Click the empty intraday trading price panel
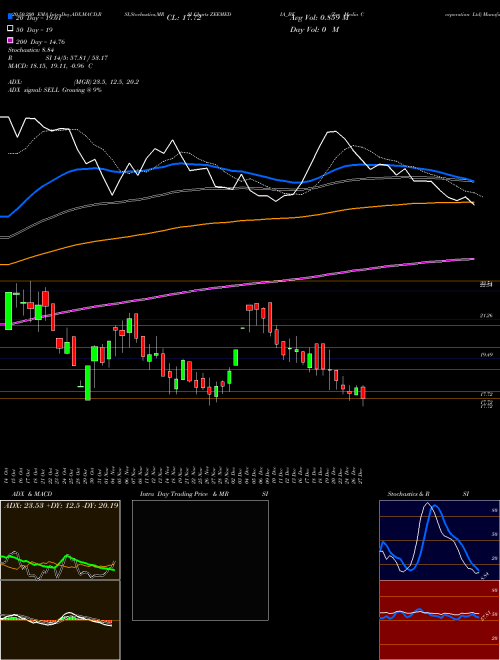The image size is (500, 660). click(200, 560)
